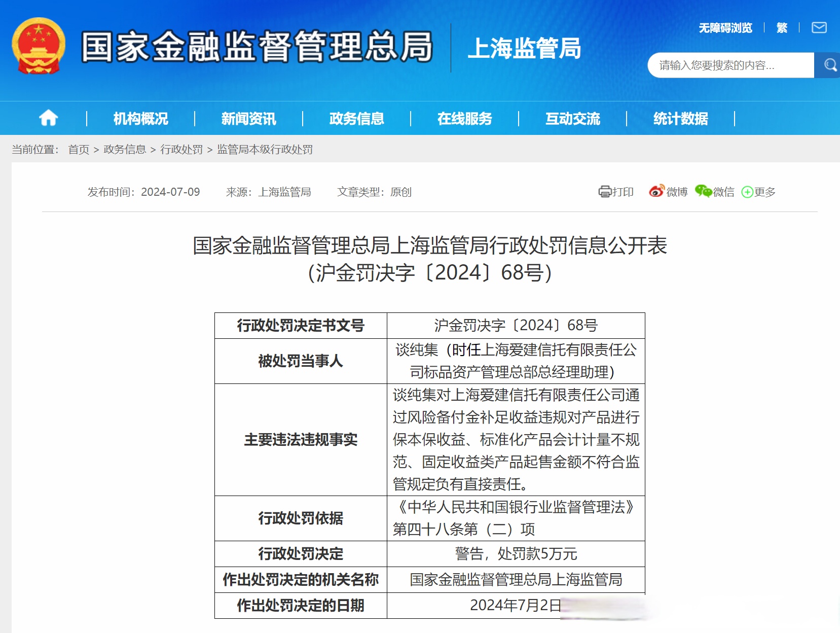The height and width of the screenshot is (633, 840).
Task: Select the 发布时间: 2024-07-09 text
Action: coord(143,192)
